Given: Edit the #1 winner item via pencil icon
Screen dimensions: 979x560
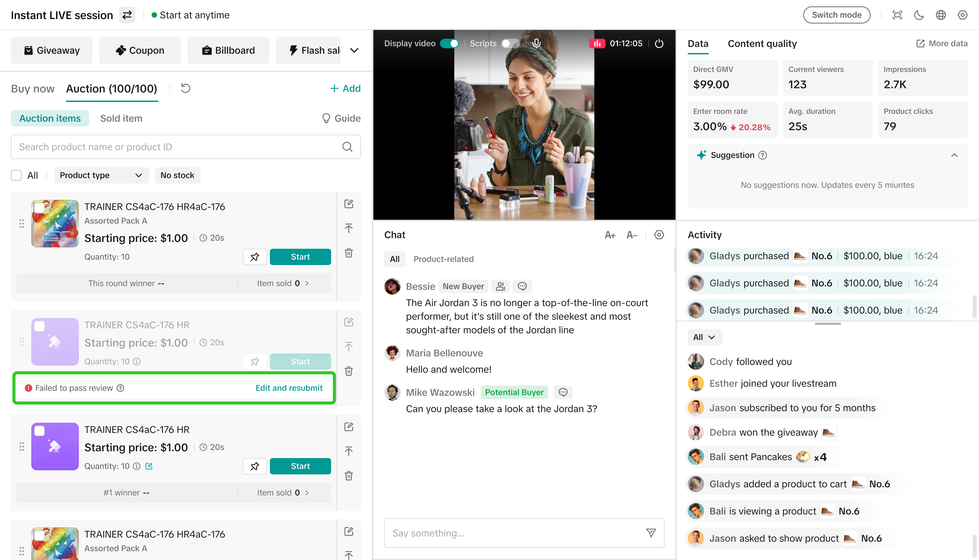Looking at the screenshot, I should 348,426.
